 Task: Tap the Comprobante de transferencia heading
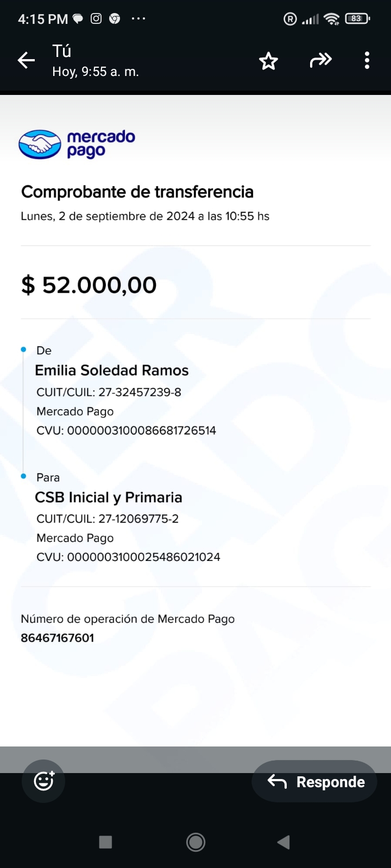[x=137, y=192]
